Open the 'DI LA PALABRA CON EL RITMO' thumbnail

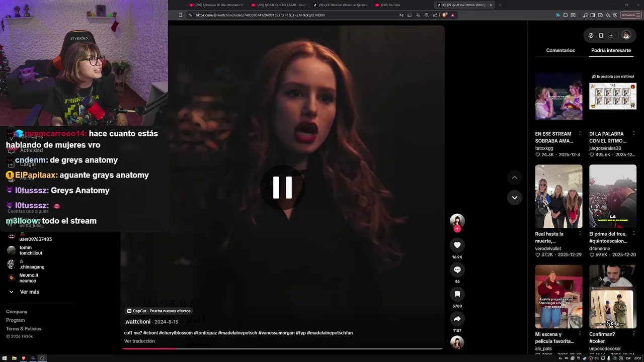click(613, 96)
